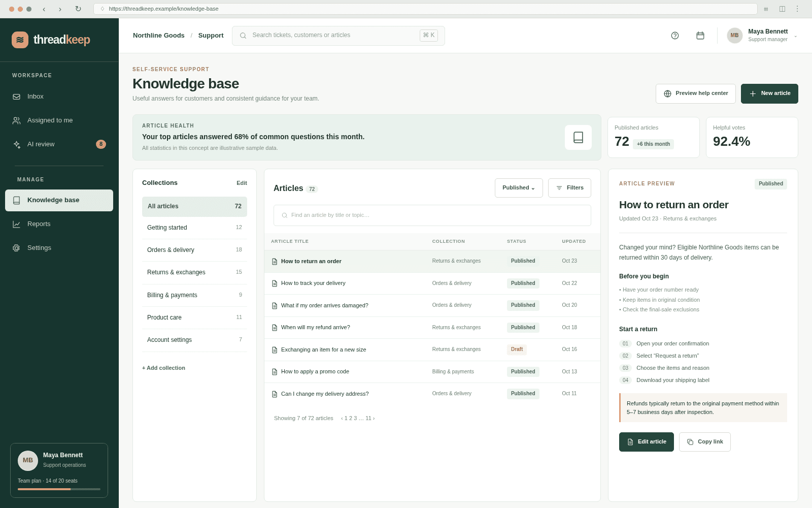Open the help question-mark icon

tap(675, 36)
